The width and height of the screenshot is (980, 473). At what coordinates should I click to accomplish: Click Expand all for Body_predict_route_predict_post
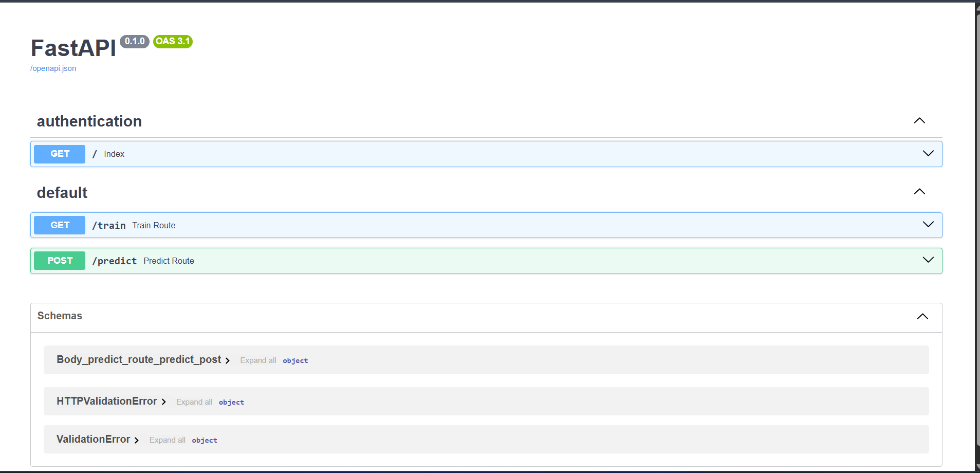[258, 360]
